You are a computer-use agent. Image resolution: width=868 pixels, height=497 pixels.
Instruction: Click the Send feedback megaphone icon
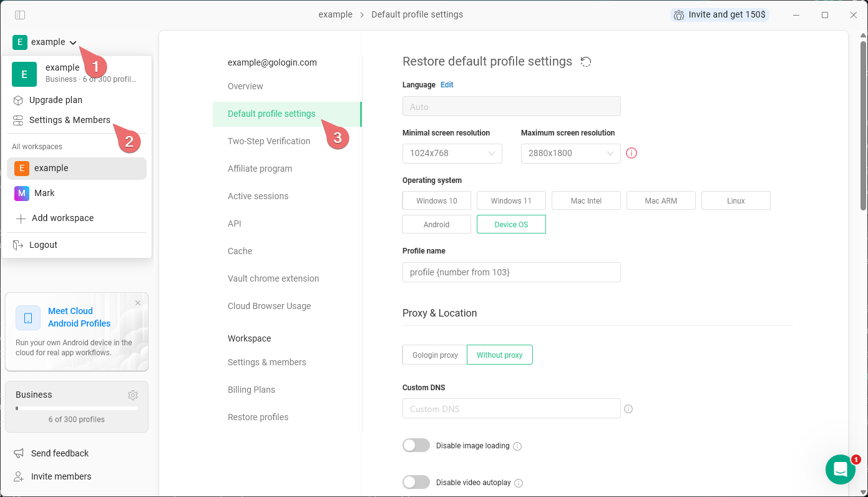(x=19, y=453)
